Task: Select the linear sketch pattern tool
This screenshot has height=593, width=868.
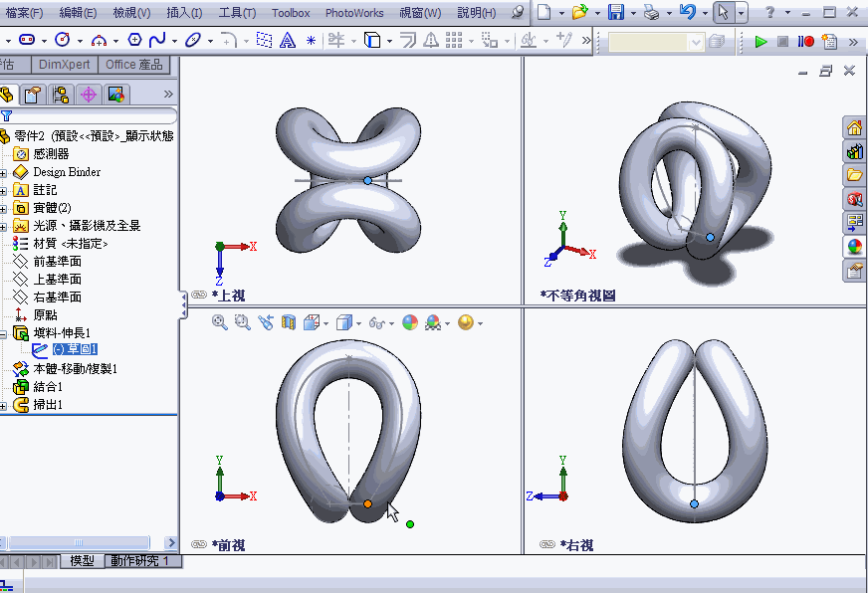Action: [x=454, y=40]
